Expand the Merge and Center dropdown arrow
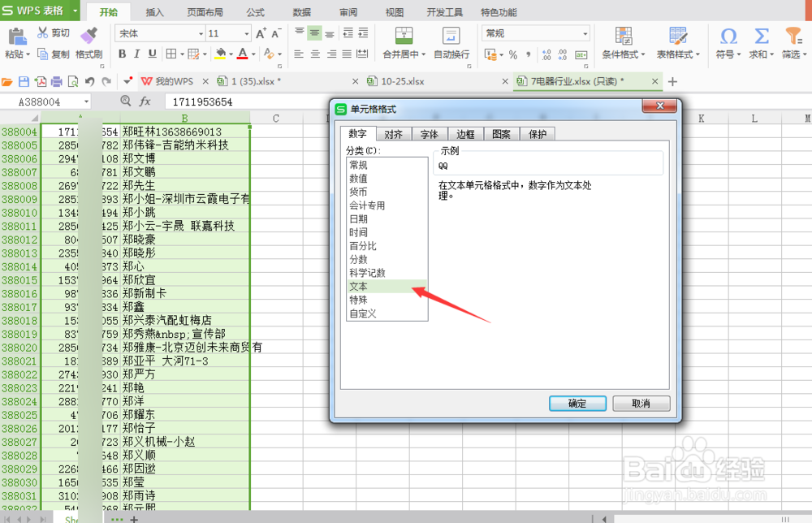 [424, 54]
